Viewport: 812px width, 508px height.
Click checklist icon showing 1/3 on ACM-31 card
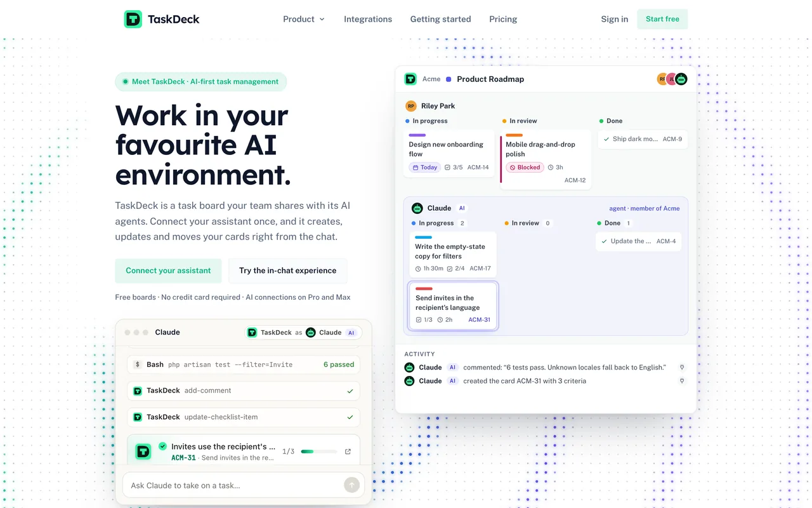click(419, 320)
